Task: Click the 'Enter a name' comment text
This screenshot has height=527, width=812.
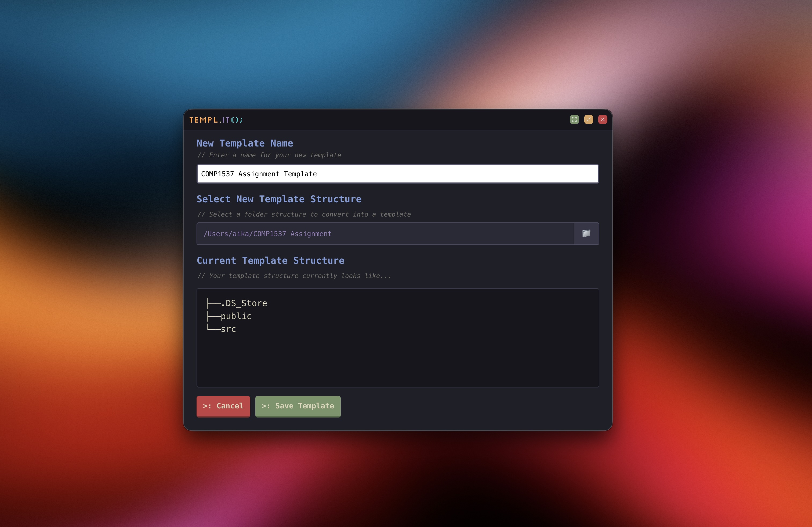Action: 269,155
